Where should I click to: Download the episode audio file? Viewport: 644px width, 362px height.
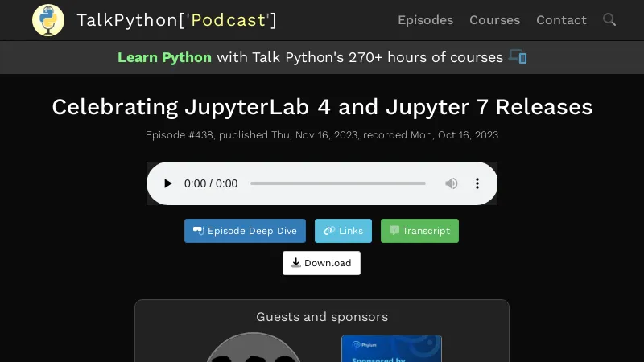coord(321,263)
